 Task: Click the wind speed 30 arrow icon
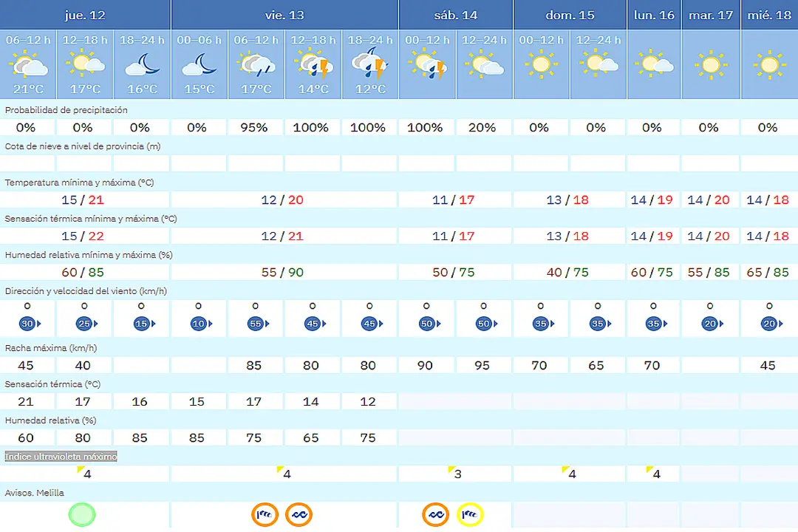(x=30, y=324)
